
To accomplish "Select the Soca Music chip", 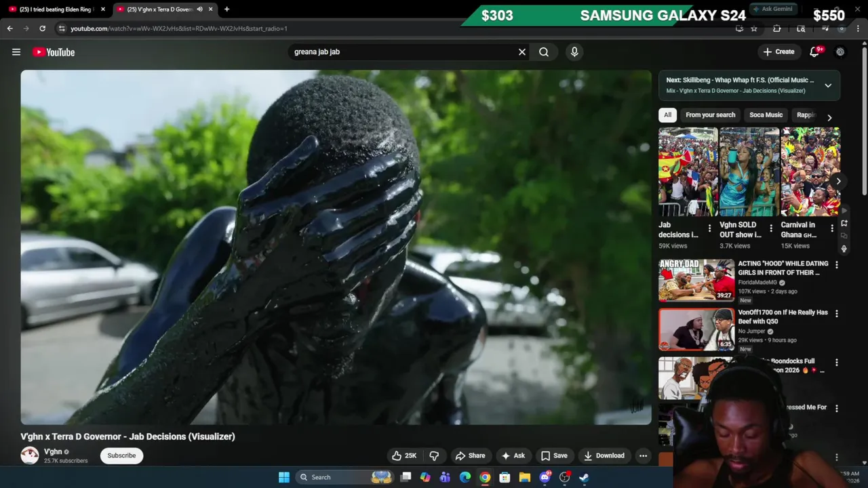I will [x=766, y=115].
